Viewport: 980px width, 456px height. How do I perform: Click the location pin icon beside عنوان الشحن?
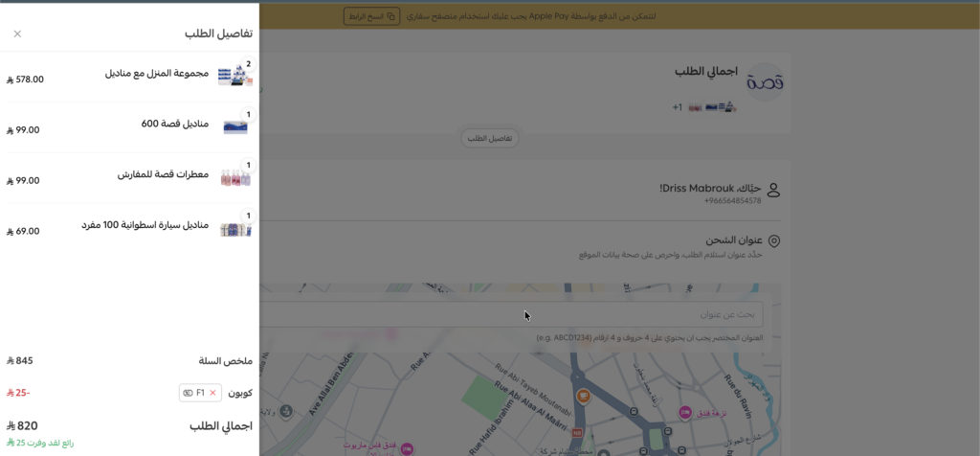point(773,240)
